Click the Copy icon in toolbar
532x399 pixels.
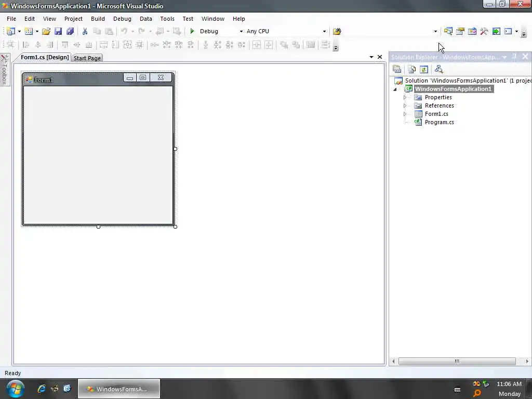click(97, 31)
